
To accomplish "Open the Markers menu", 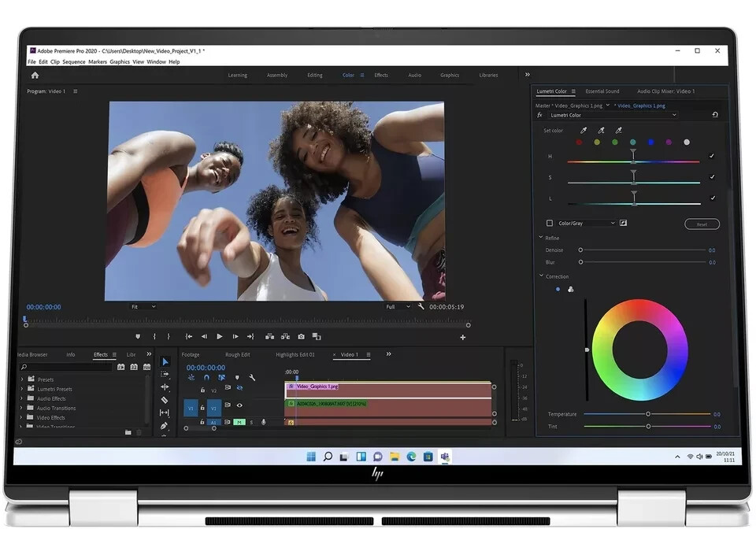I will tap(98, 61).
